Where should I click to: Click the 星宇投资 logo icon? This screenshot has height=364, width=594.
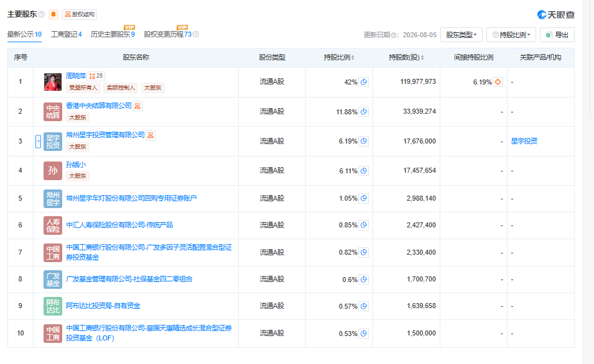coord(53,142)
